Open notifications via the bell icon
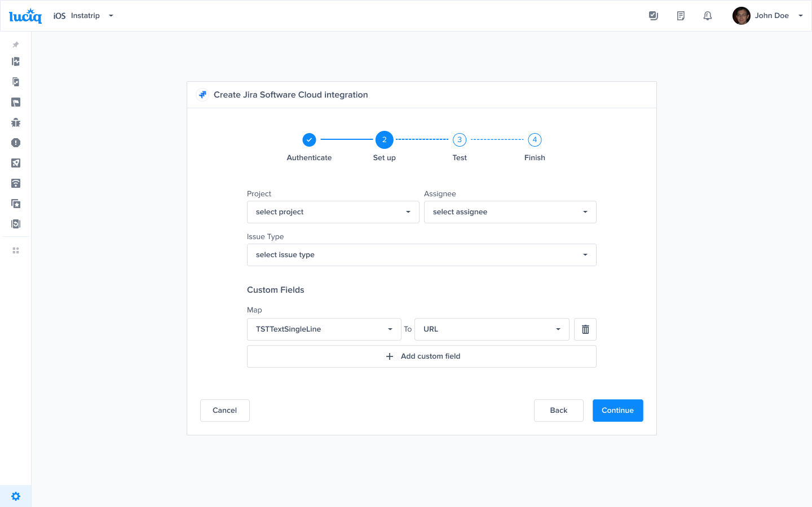Viewport: 812px width, 507px height. [x=708, y=15]
